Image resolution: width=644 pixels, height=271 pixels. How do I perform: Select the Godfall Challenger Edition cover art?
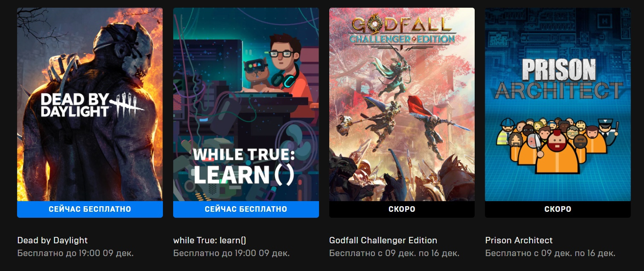coord(402,104)
